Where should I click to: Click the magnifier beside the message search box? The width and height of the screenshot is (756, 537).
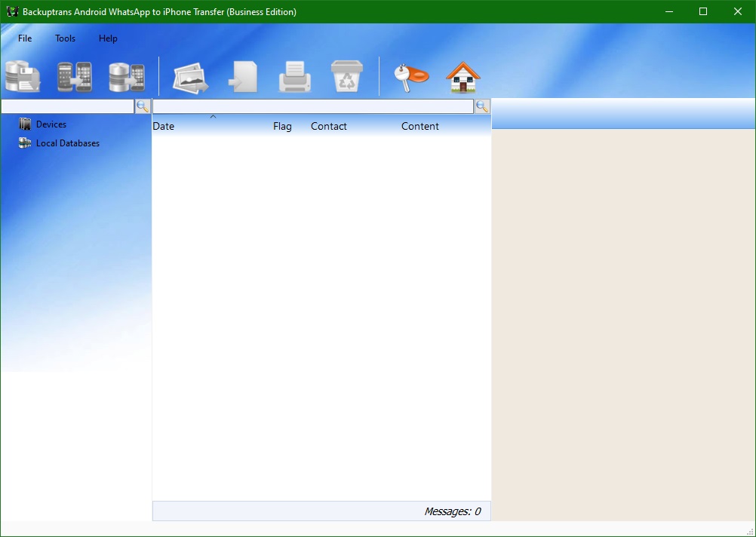tap(482, 106)
